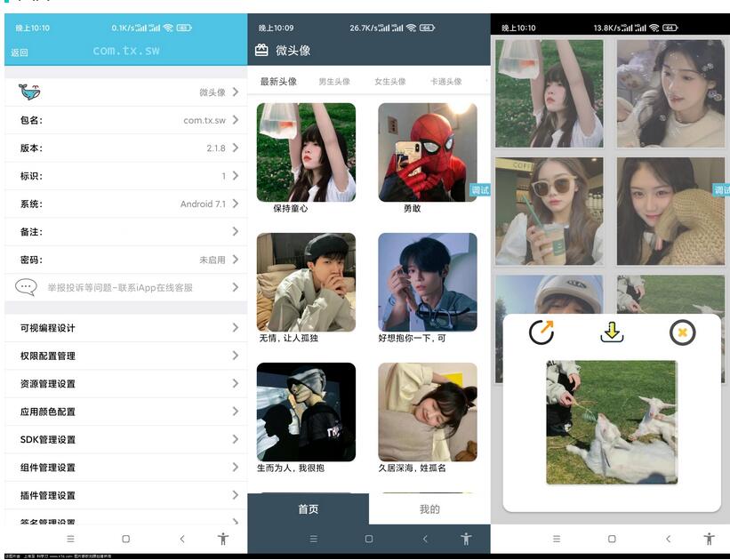Open 应用颜色配置 app color configuration

click(124, 412)
